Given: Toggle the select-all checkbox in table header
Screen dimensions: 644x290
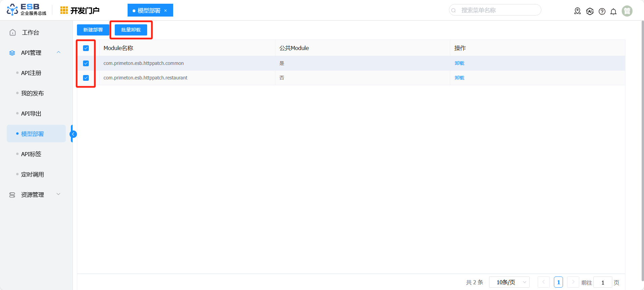Looking at the screenshot, I should (x=86, y=48).
